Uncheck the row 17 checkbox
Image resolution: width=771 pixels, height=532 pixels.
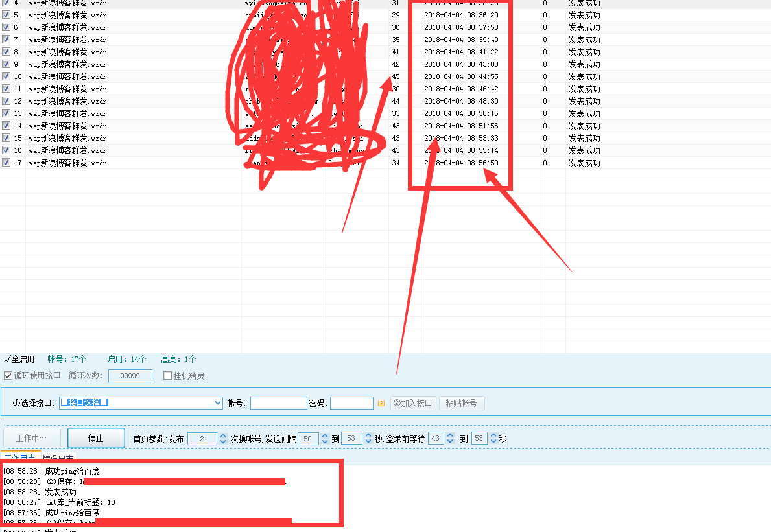click(x=6, y=163)
